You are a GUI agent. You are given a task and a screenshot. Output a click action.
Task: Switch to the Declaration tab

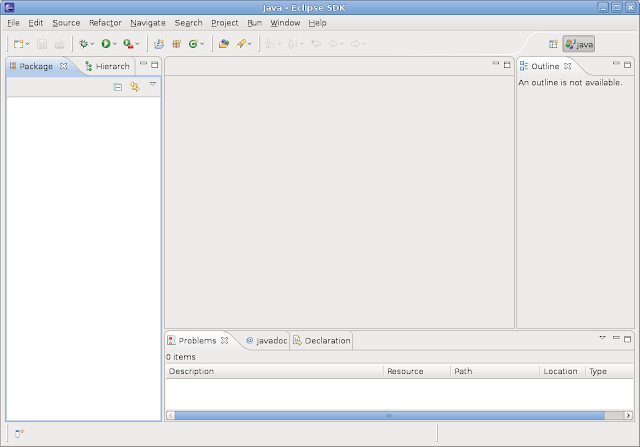point(322,340)
